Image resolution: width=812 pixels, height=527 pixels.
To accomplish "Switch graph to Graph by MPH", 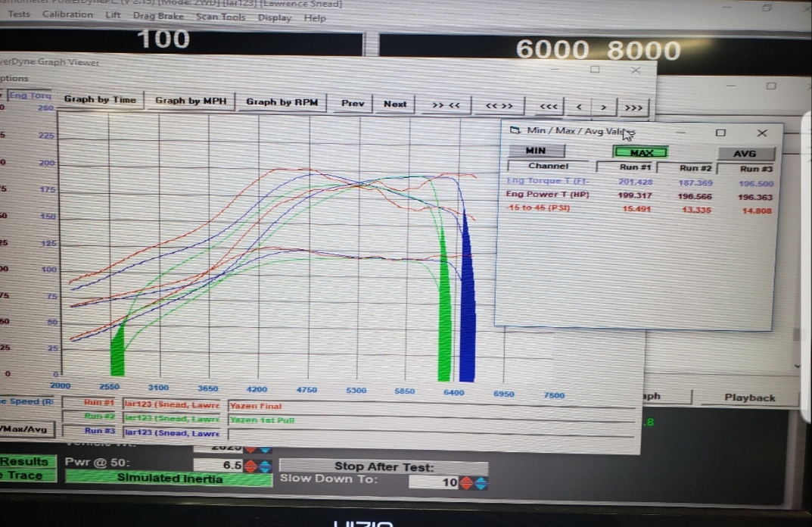I will [x=190, y=101].
